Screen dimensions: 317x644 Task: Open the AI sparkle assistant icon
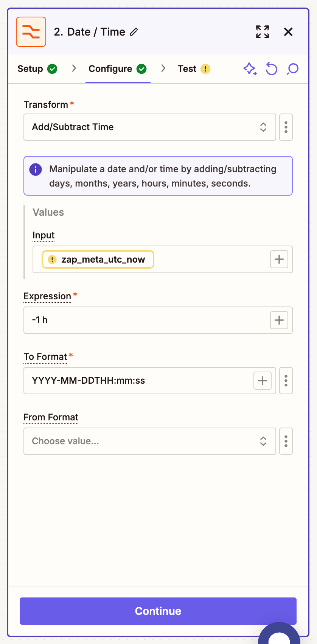point(250,69)
